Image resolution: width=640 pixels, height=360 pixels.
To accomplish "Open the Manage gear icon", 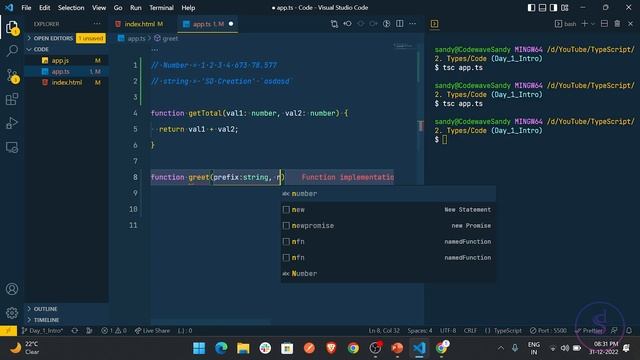I will tap(12, 313).
